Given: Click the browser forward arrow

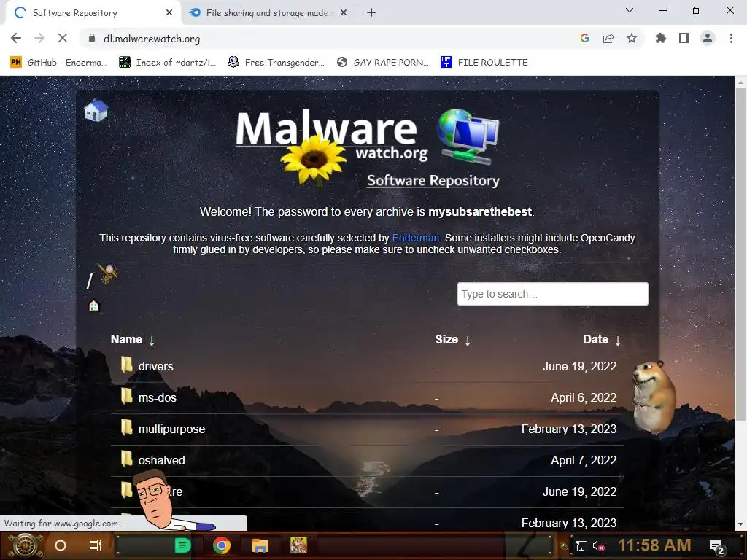Looking at the screenshot, I should coord(39,38).
